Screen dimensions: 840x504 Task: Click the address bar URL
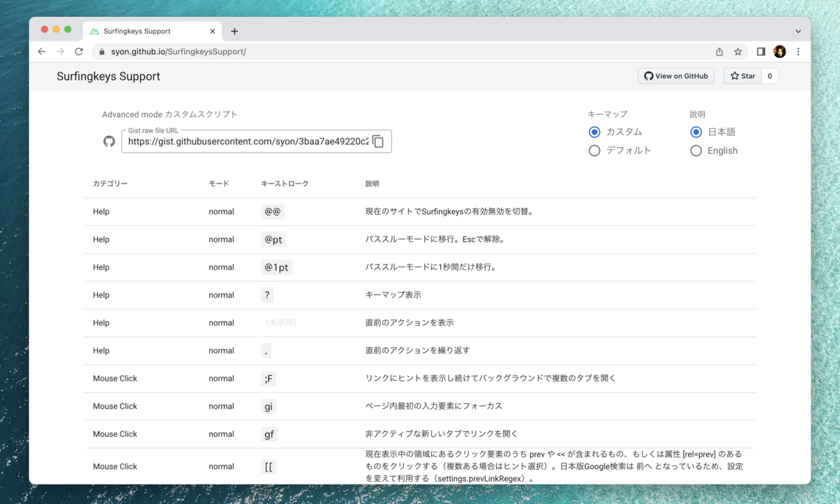tap(178, 52)
